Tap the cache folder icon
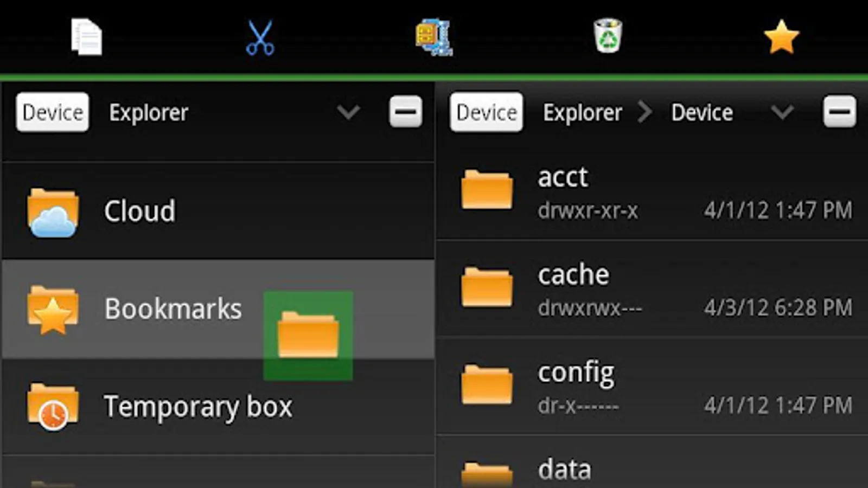Image resolution: width=868 pixels, height=488 pixels. pyautogui.click(x=487, y=287)
